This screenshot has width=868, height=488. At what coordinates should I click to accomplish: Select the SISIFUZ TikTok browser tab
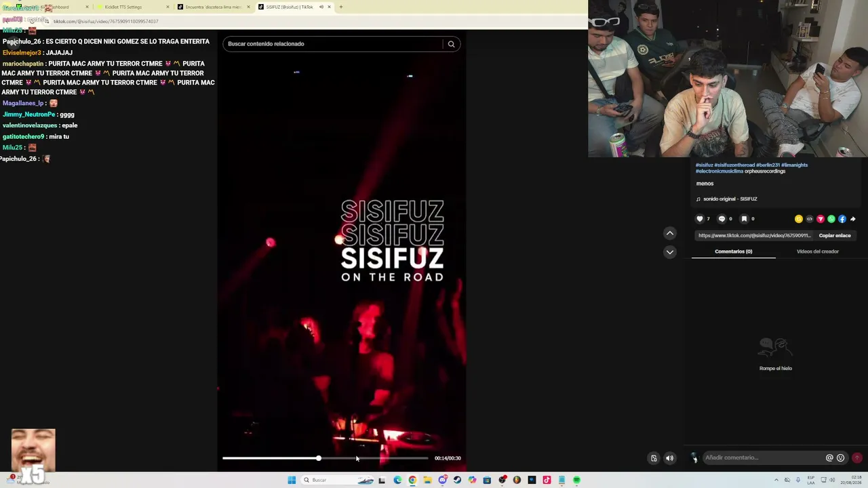[293, 7]
